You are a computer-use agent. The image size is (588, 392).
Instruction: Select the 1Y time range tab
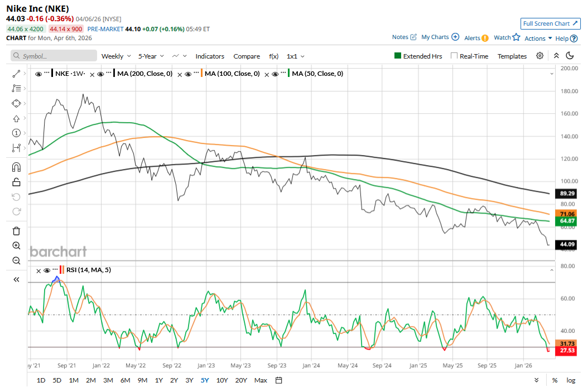(x=158, y=380)
